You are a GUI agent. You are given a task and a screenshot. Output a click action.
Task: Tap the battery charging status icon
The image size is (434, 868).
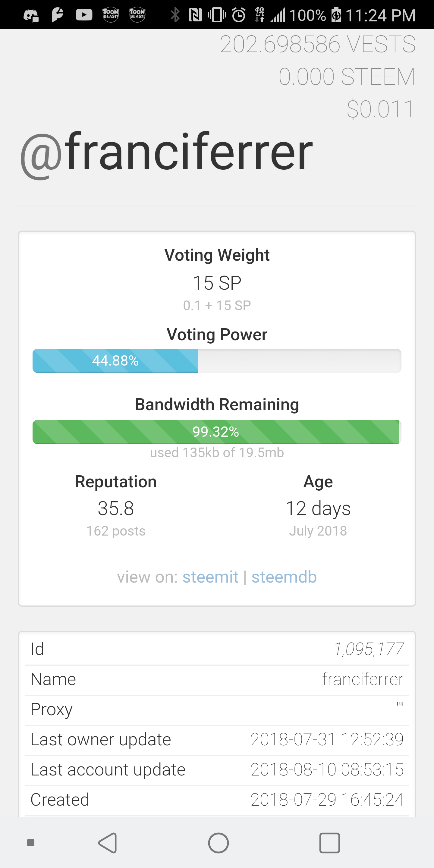pyautogui.click(x=336, y=15)
